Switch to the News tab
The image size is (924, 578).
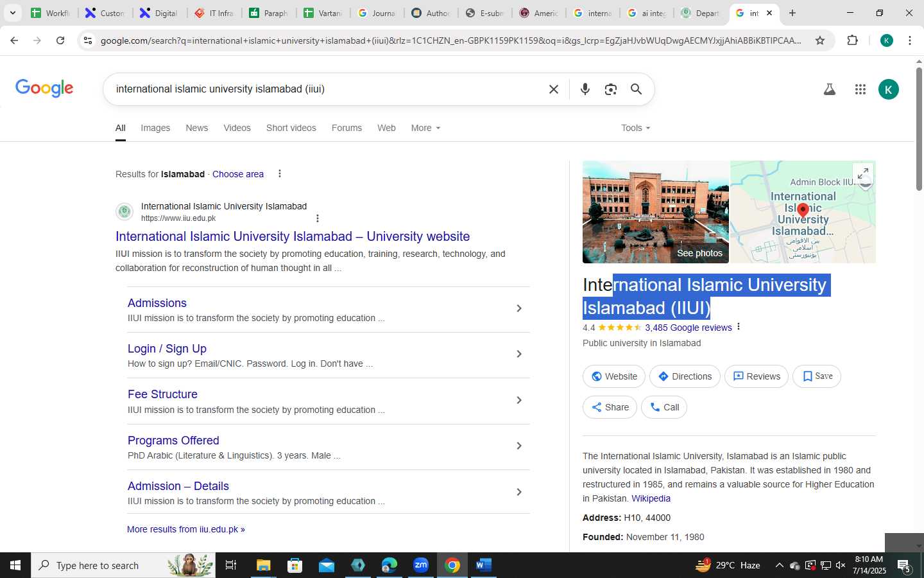pos(197,128)
